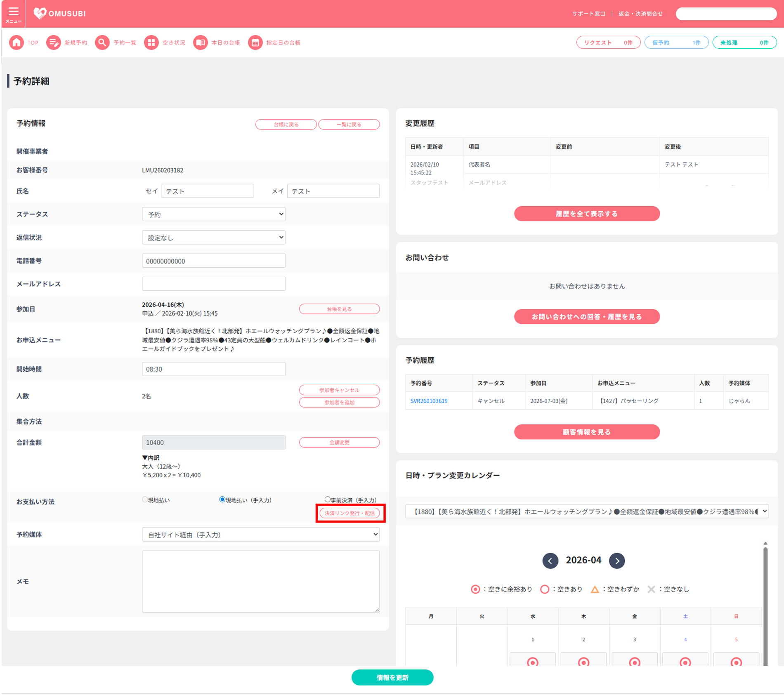Select 事前決済（手入力） radio button

point(328,499)
